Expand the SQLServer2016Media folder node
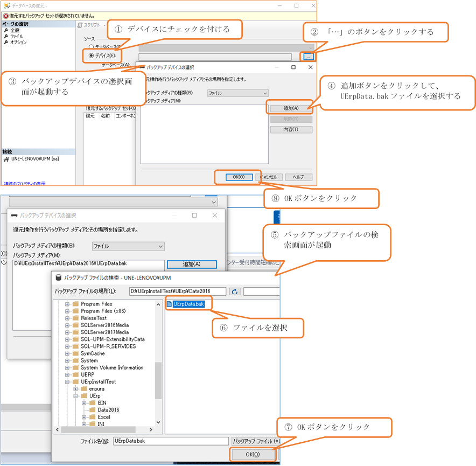 coord(68,325)
